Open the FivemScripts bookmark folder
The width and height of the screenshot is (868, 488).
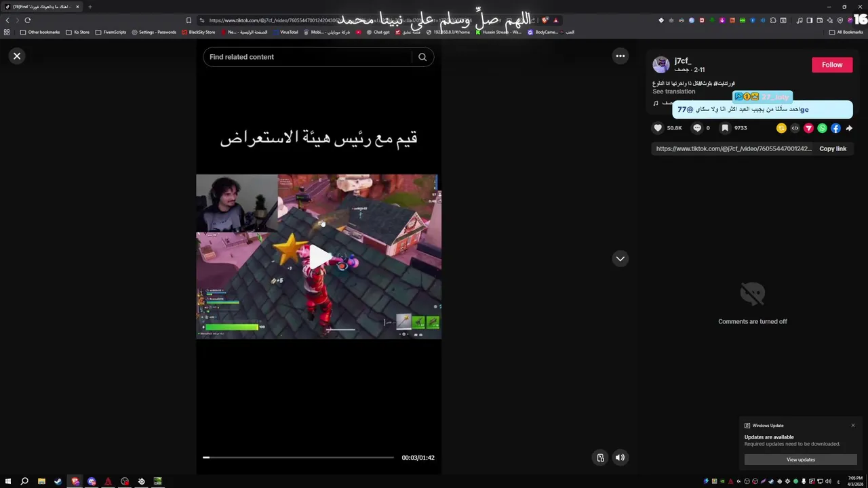click(111, 32)
